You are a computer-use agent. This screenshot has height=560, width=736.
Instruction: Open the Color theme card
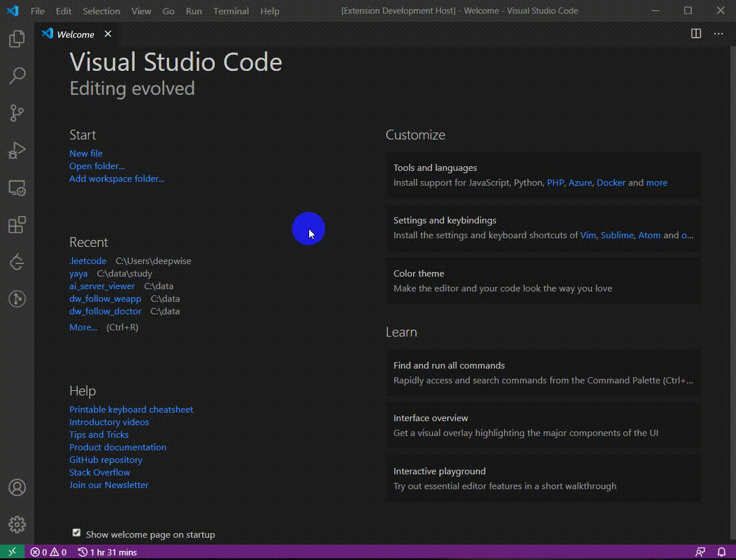543,281
